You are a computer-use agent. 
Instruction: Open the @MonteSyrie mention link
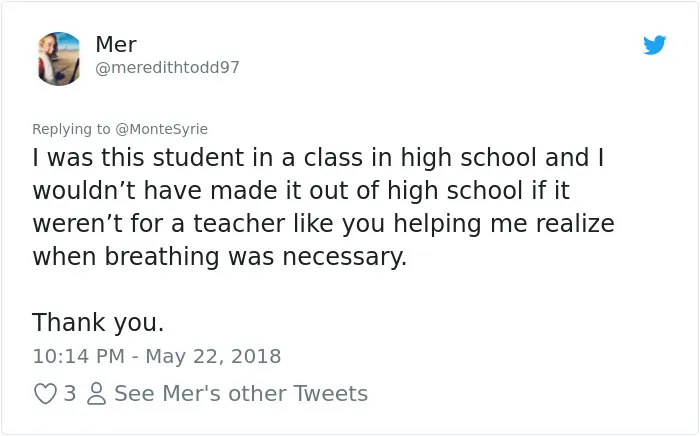click(162, 129)
